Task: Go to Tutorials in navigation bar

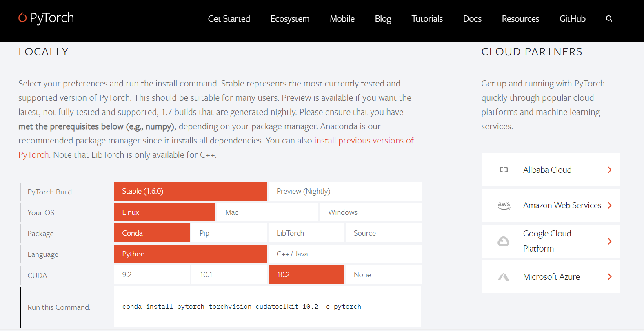Action: point(427,19)
